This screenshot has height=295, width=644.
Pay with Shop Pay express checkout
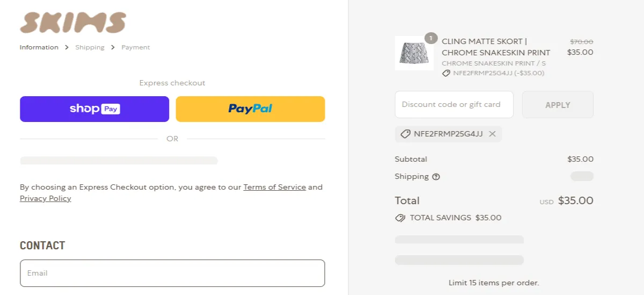click(x=94, y=109)
